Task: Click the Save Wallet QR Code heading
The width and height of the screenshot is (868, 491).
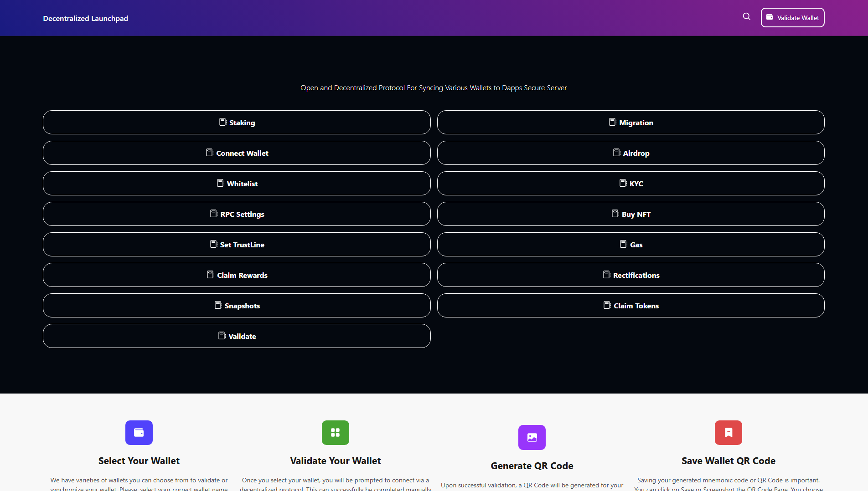Action: tap(728, 461)
